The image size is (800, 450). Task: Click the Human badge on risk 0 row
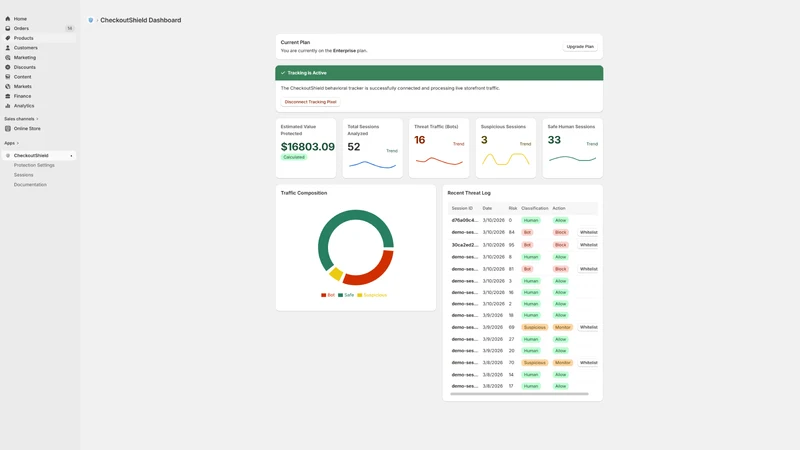pyautogui.click(x=531, y=220)
